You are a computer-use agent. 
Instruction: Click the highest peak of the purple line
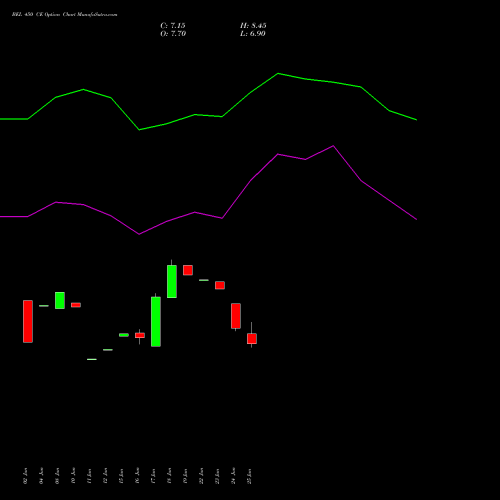point(333,146)
